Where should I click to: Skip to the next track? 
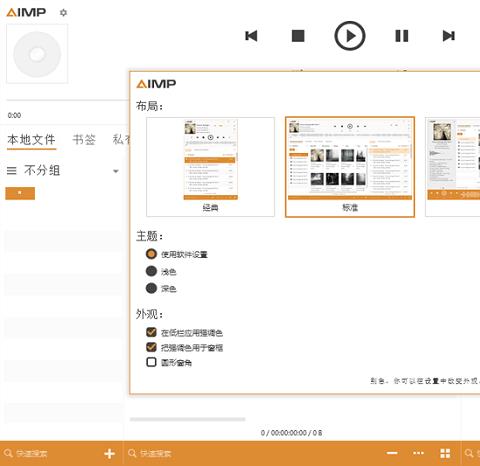click(x=449, y=36)
